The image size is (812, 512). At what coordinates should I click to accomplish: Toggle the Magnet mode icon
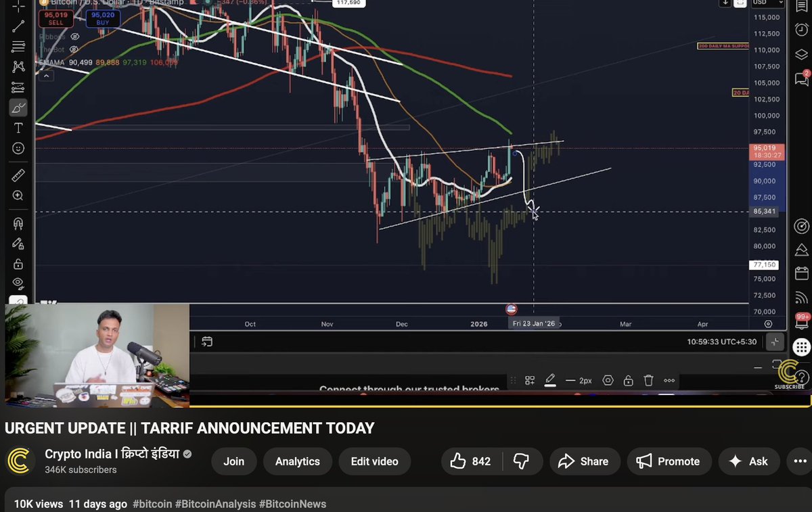click(x=18, y=223)
